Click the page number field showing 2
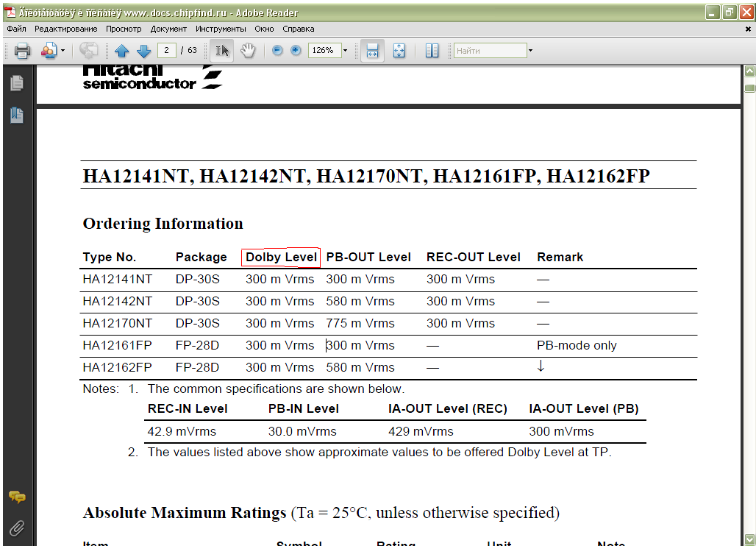 (166, 50)
